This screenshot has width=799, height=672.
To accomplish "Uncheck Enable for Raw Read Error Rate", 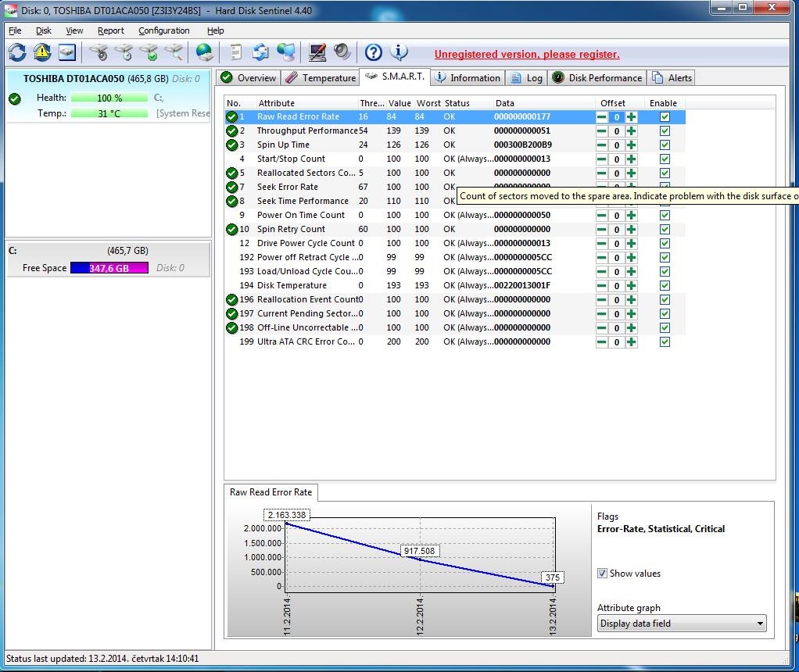I will pyautogui.click(x=665, y=116).
